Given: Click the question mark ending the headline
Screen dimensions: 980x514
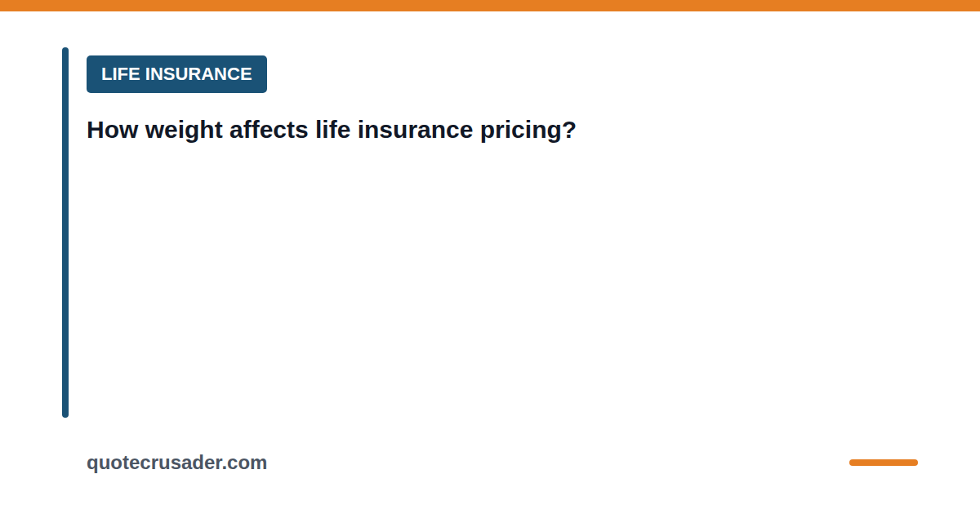Looking at the screenshot, I should 569,131.
